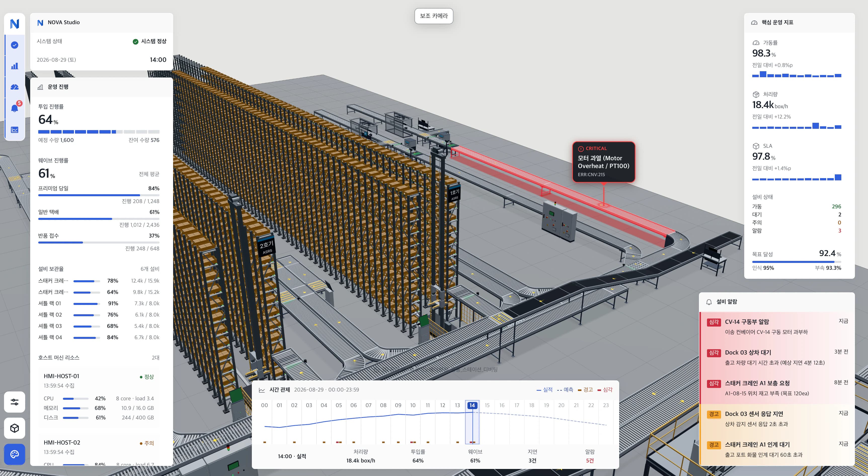Click the 프리미엄 당일 progress bar

[x=99, y=195]
